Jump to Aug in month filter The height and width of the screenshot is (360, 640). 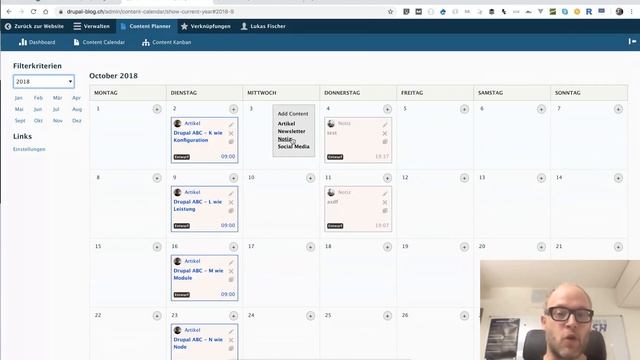(77, 109)
